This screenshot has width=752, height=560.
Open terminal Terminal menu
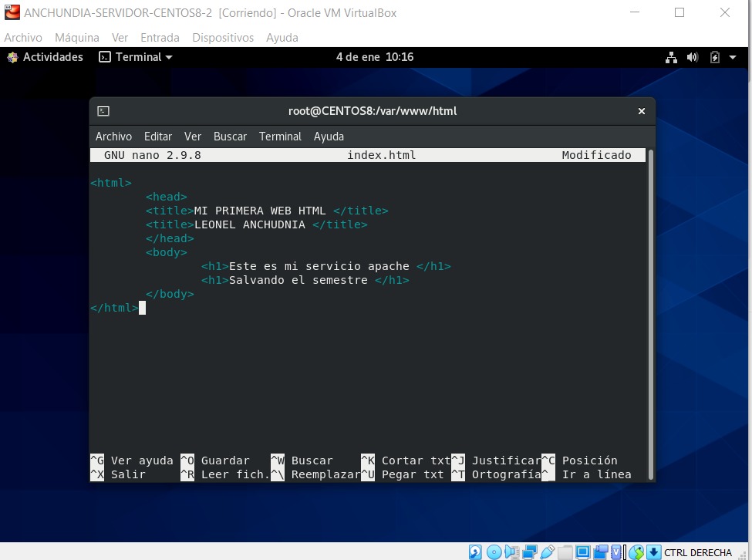pyautogui.click(x=280, y=137)
